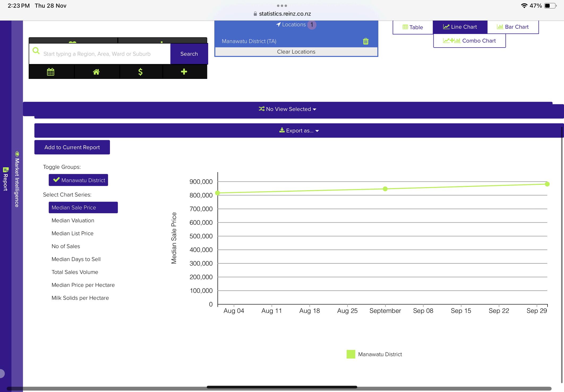
Task: Click the Manawatu District legend color swatch
Action: tap(351, 354)
